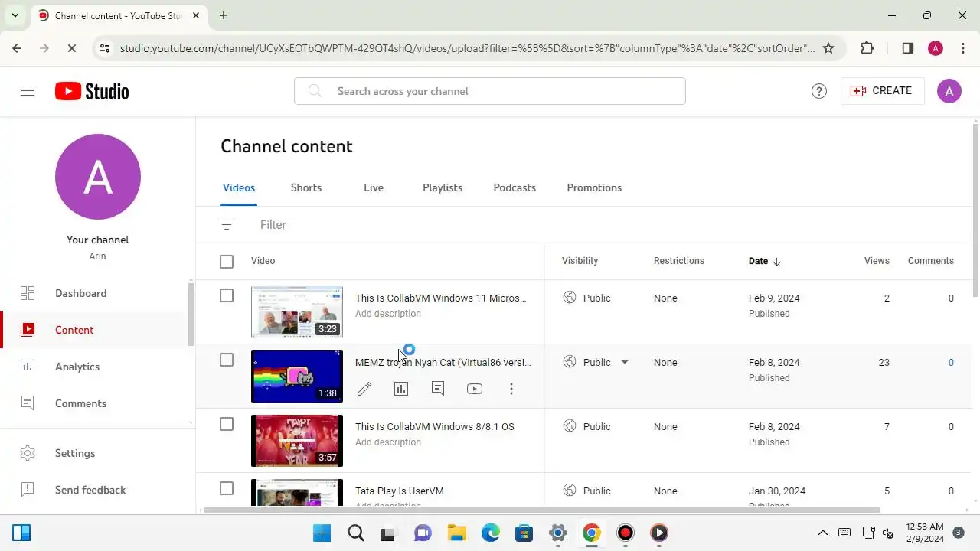Open browser Extensions puzzle icon
The width and height of the screenshot is (980, 551).
click(x=867, y=48)
